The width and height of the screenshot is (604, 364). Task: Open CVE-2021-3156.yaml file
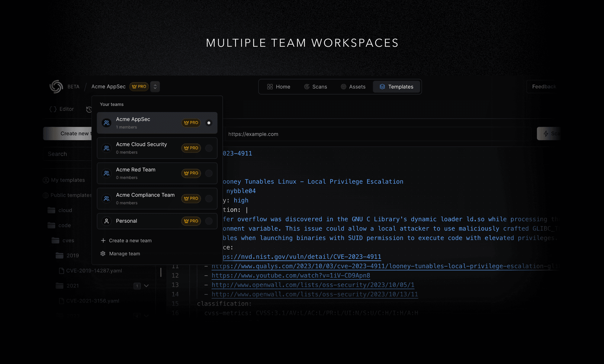coord(89,301)
